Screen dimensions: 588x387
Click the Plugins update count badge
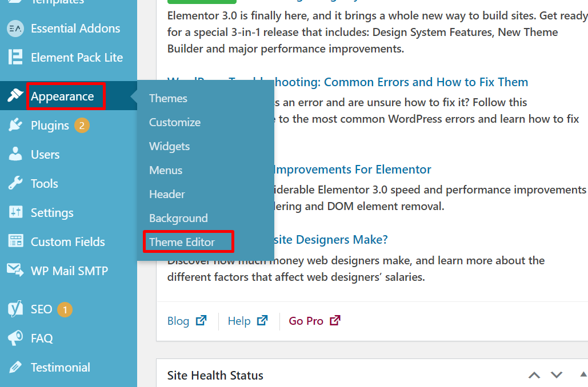[82, 126]
